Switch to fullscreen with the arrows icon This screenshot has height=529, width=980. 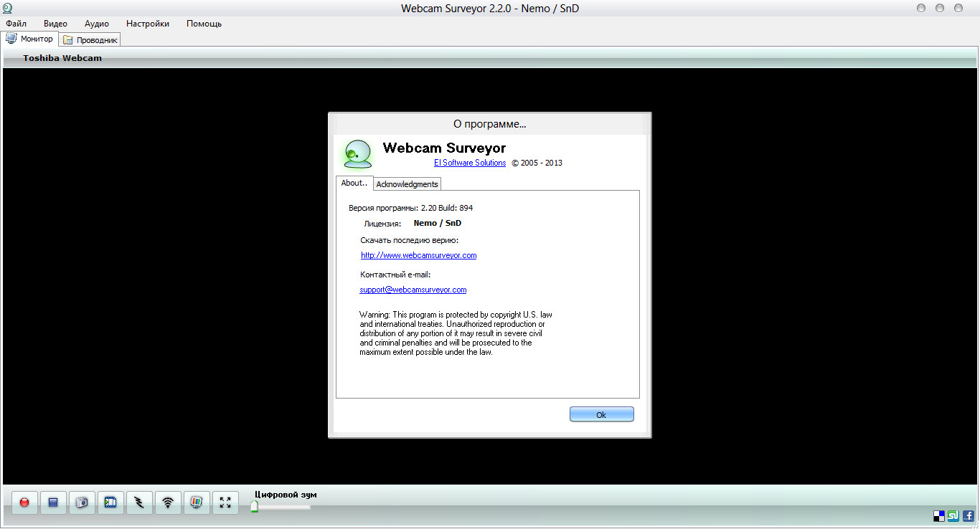(225, 502)
